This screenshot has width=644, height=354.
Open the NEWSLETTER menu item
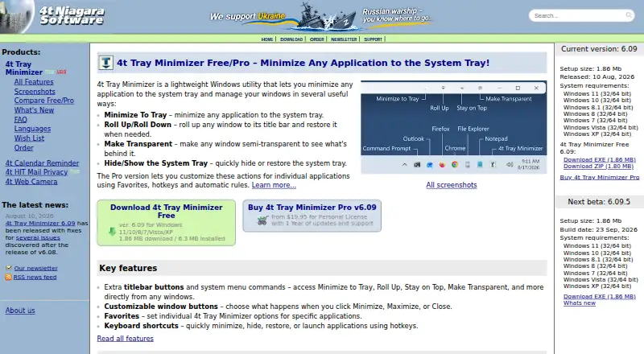(x=344, y=39)
